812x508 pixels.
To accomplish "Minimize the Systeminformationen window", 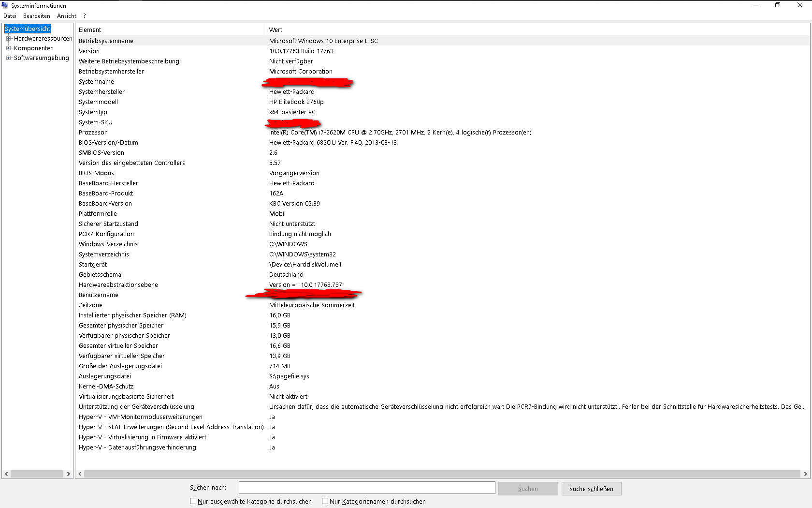I will coord(756,5).
